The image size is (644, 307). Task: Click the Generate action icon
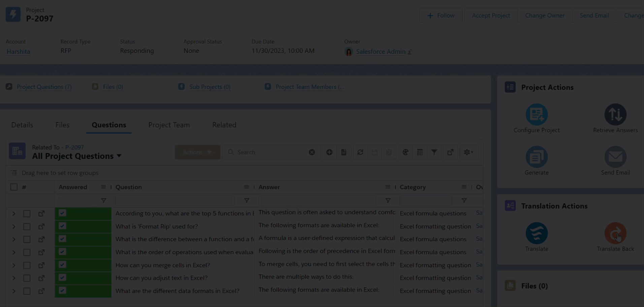coord(537,157)
